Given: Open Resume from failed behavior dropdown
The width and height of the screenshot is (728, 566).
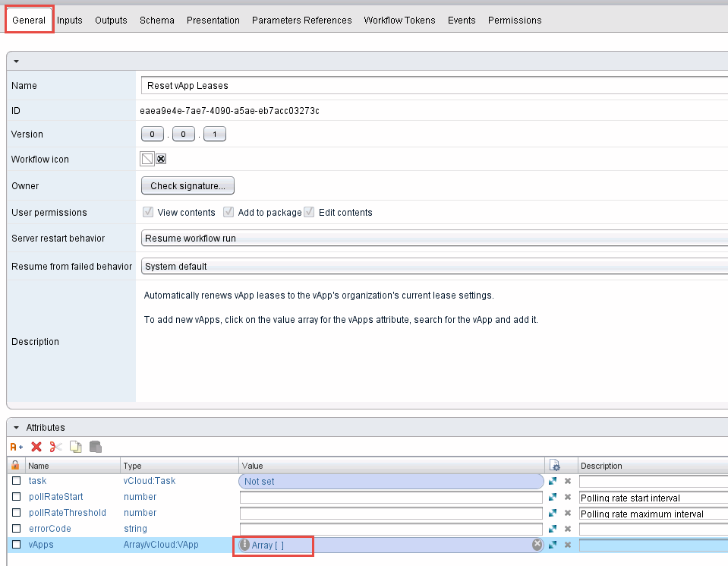Looking at the screenshot, I should (433, 267).
